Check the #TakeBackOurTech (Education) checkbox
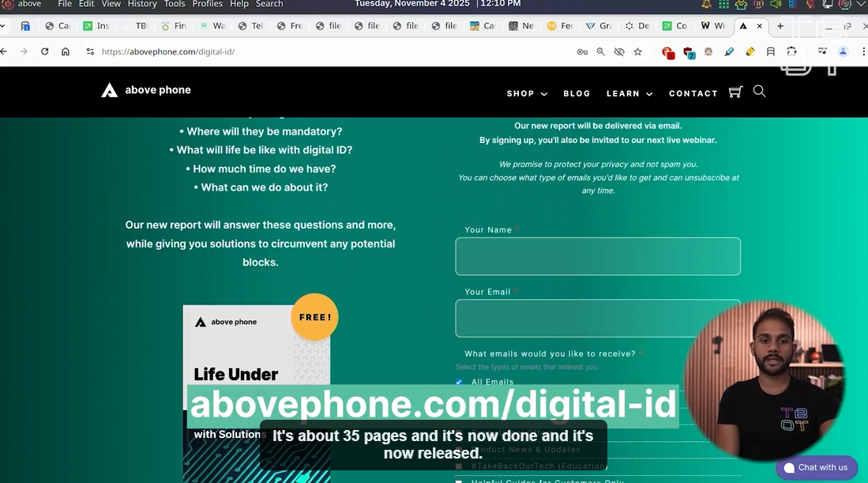 coord(459,466)
